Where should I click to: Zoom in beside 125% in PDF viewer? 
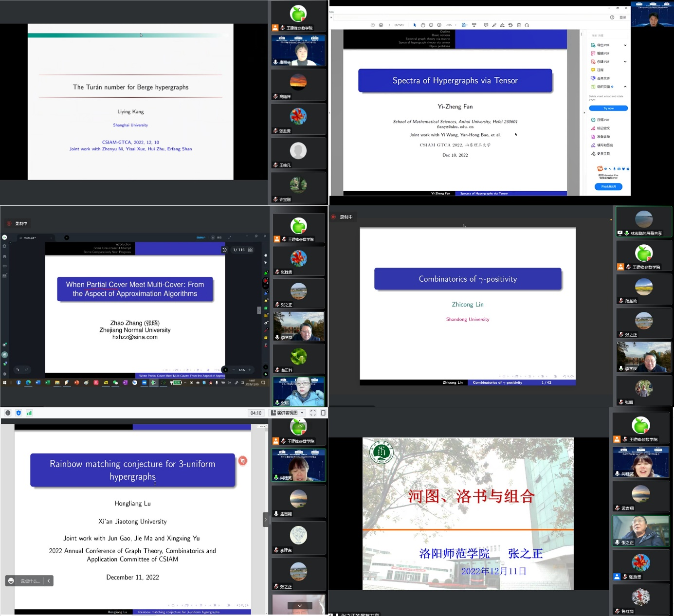pos(249,370)
